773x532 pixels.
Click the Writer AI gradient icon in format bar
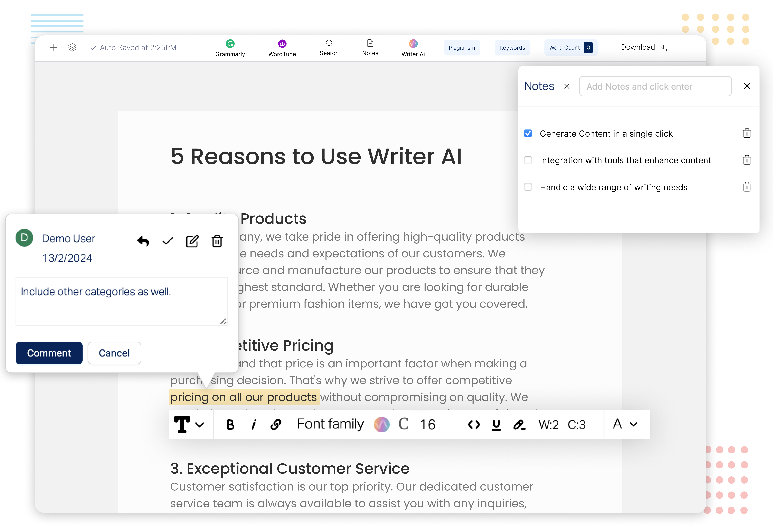click(x=382, y=425)
